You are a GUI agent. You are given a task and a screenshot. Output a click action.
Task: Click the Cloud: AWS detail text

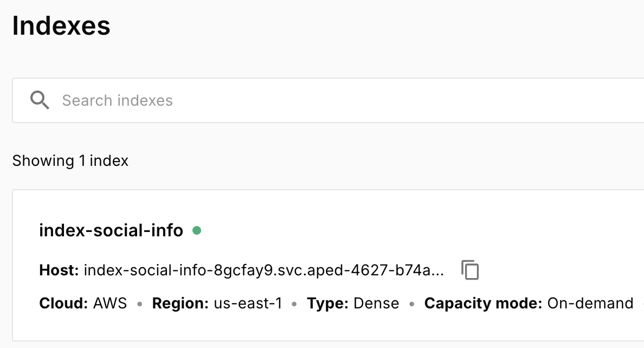tap(82, 303)
